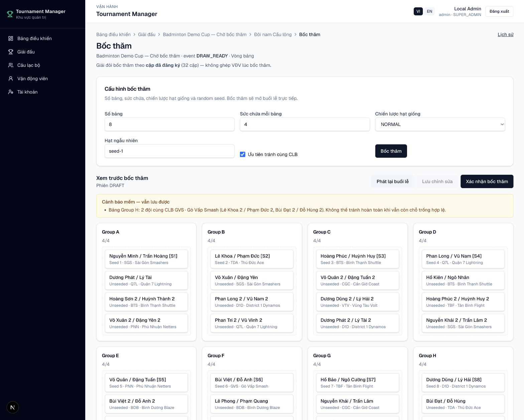Click Lưu chỉnh sửa button
The image size is (524, 420).
click(x=437, y=181)
